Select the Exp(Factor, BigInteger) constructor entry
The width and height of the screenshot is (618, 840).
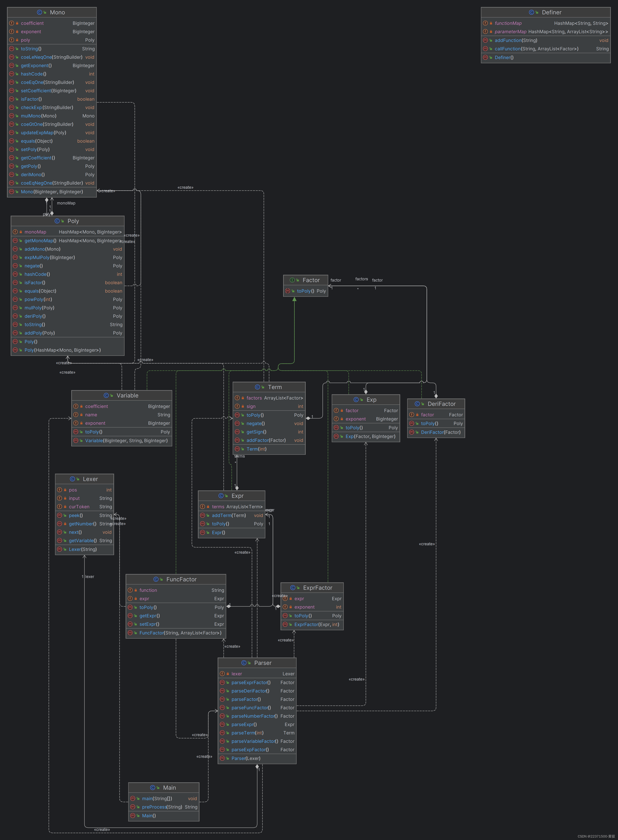coord(370,436)
